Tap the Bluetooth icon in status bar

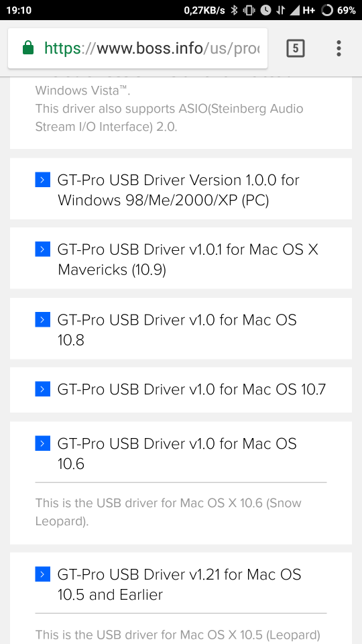[234, 10]
